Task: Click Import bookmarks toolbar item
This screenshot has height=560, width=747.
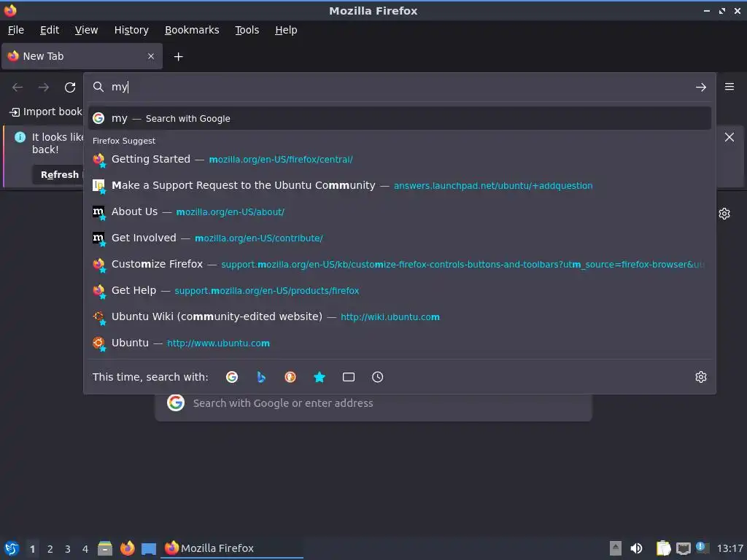Action: pos(46,112)
